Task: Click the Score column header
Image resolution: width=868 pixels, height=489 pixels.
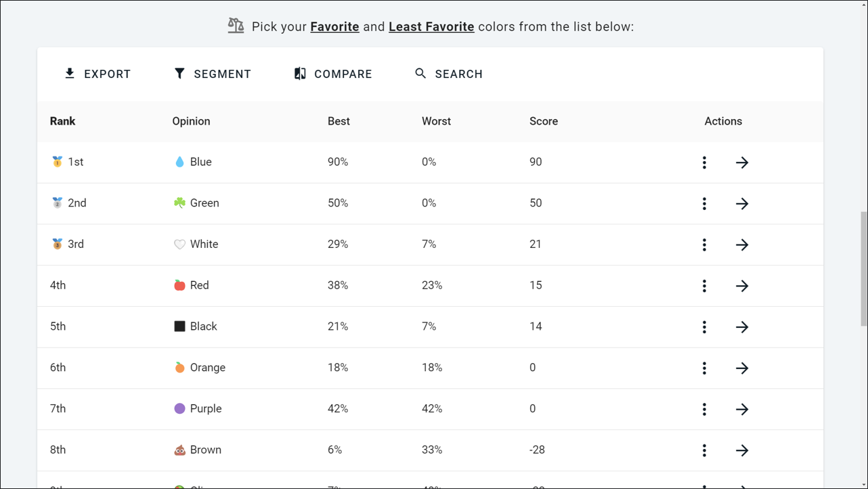Action: click(544, 121)
